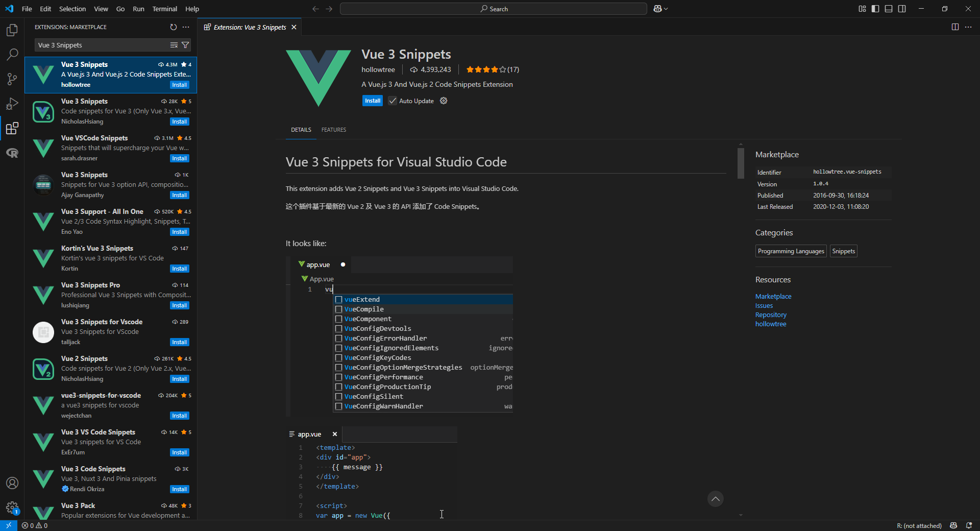The height and width of the screenshot is (531, 980).
Task: Toggle the bottom panel visibility
Action: (888, 9)
